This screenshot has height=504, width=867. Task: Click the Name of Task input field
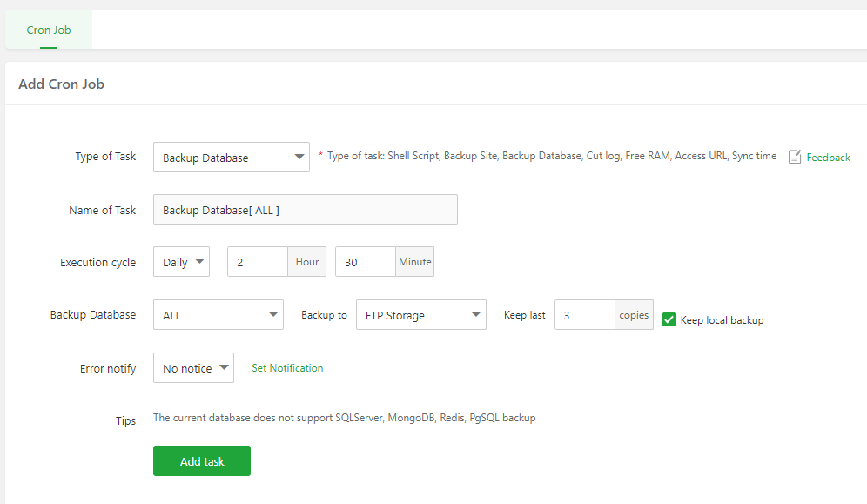(x=306, y=210)
